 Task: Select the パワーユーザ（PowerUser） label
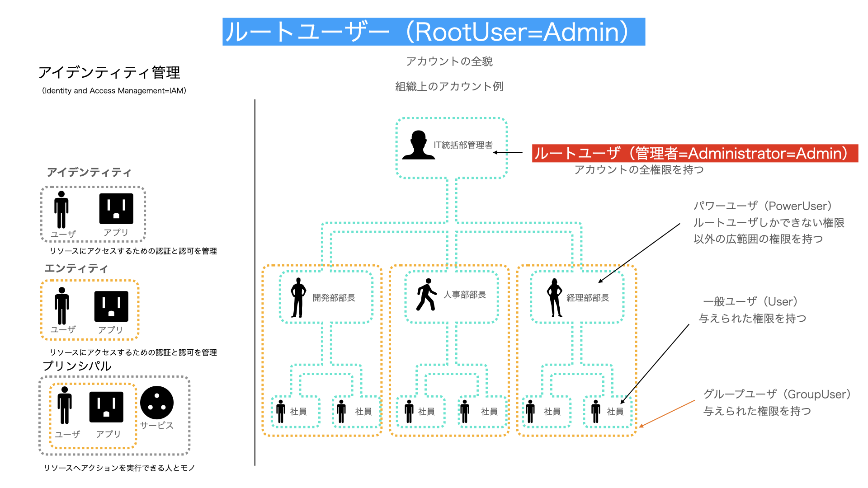click(764, 206)
